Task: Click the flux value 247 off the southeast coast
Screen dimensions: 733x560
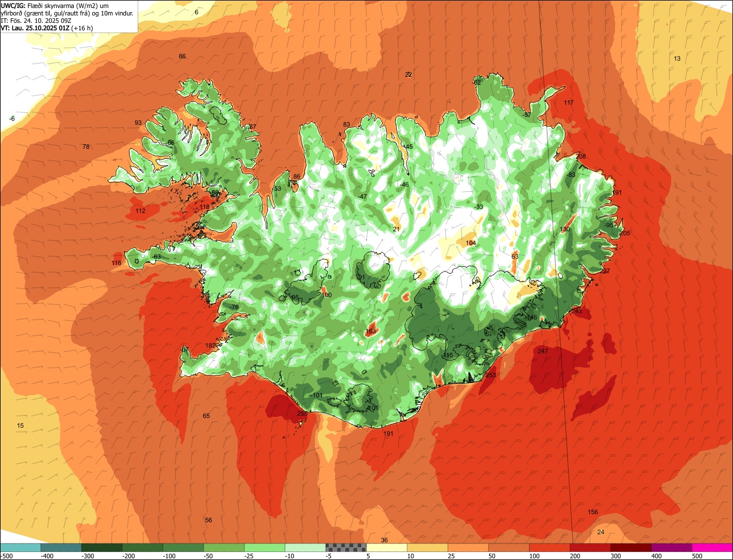Action: click(x=543, y=350)
